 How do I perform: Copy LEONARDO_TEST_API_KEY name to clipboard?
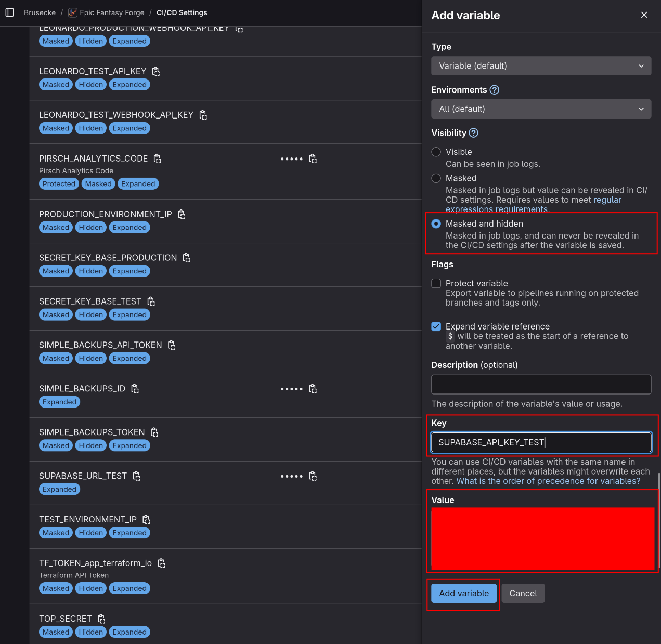point(155,71)
